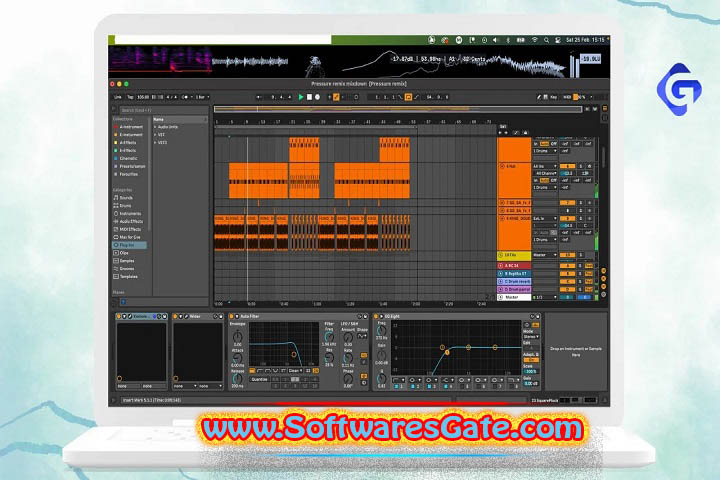720x480 pixels.
Task: Click the Auto Filter Freq knob
Action: [329, 338]
